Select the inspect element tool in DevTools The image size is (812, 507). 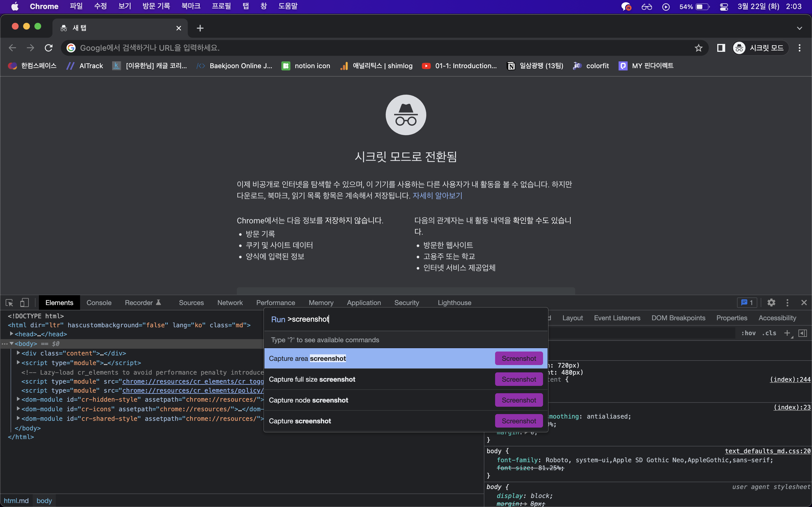(9, 303)
